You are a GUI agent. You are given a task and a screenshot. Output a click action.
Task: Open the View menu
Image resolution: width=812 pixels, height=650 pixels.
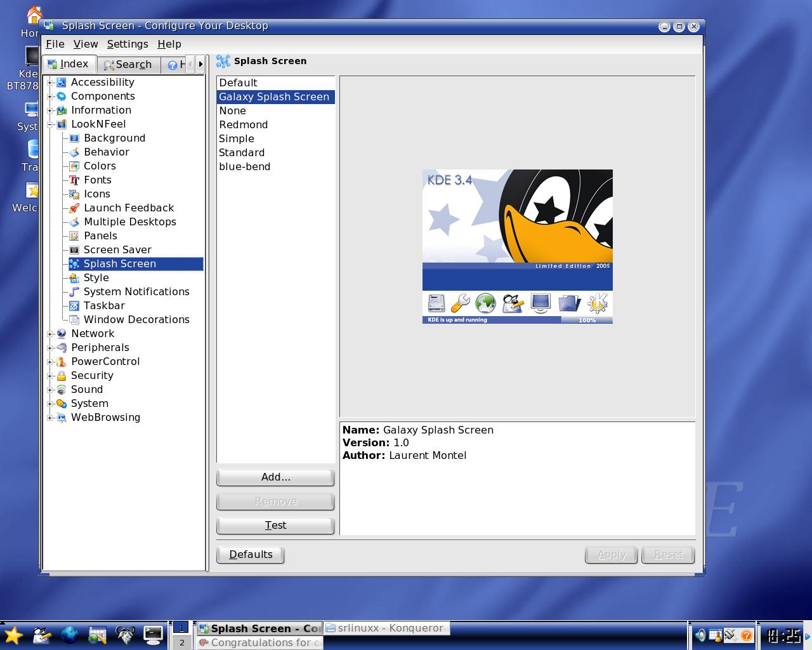click(86, 44)
